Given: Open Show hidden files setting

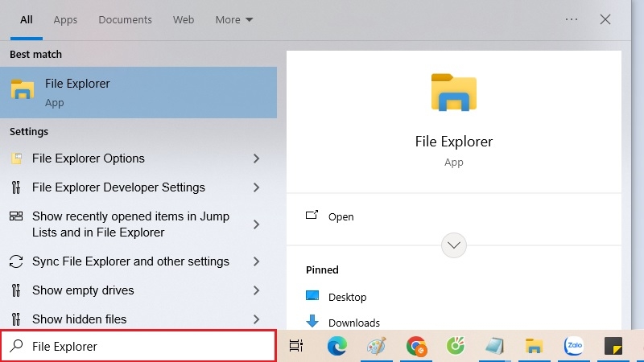Looking at the screenshot, I should pyautogui.click(x=138, y=319).
